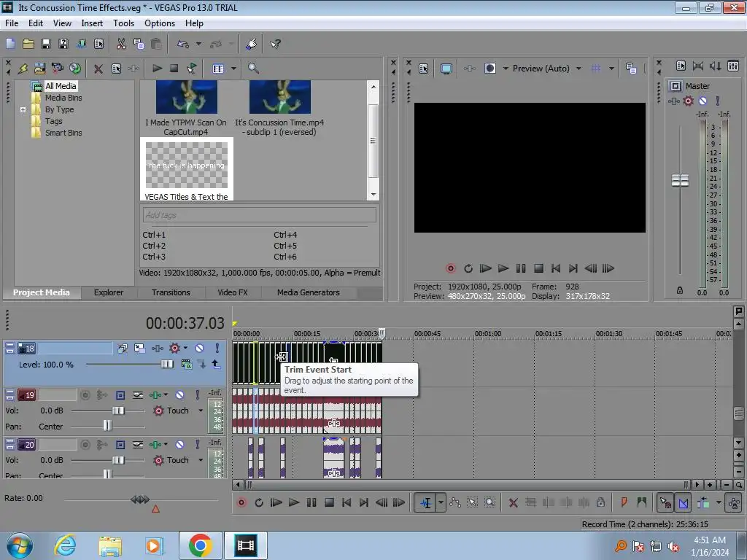Click the Insert Marker icon in timeline toolbar
Viewport: 747px width, 560px height.
624,502
